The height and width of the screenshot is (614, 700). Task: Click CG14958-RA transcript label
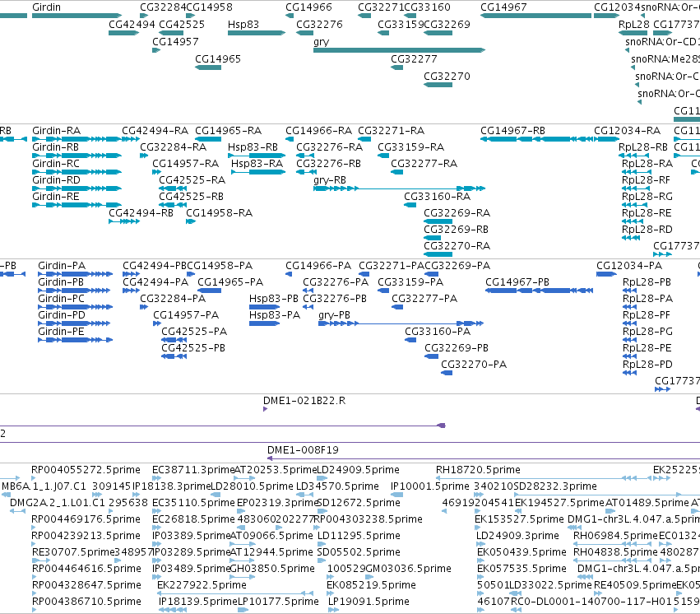[219, 213]
